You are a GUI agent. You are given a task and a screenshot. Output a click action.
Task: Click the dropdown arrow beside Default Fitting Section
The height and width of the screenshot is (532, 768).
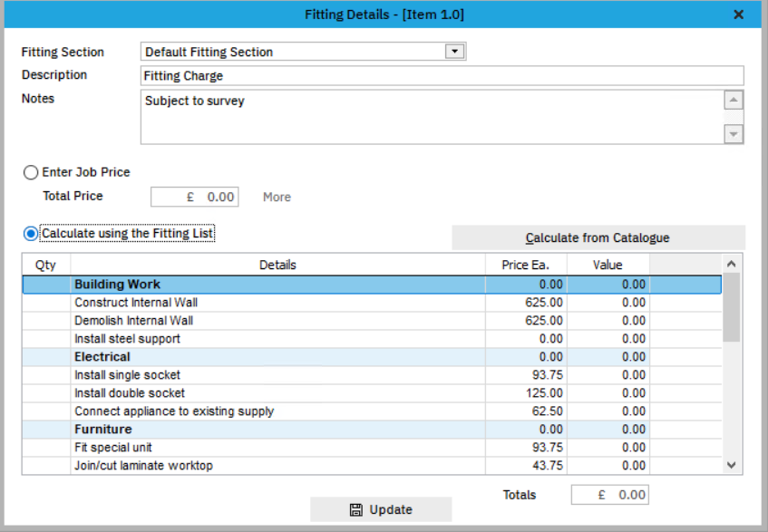tap(454, 52)
